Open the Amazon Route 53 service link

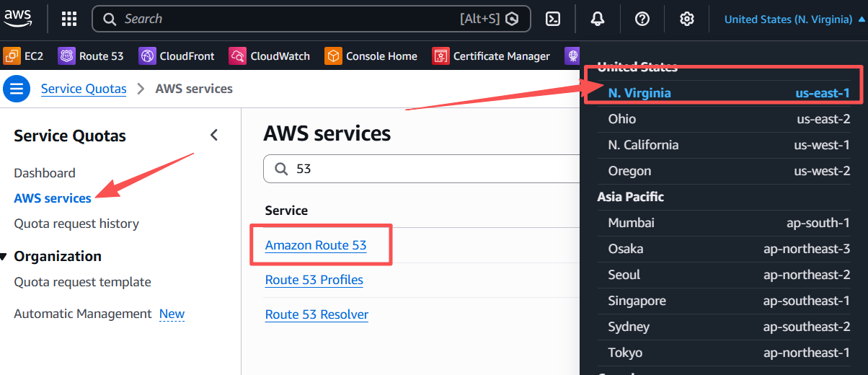pos(316,245)
